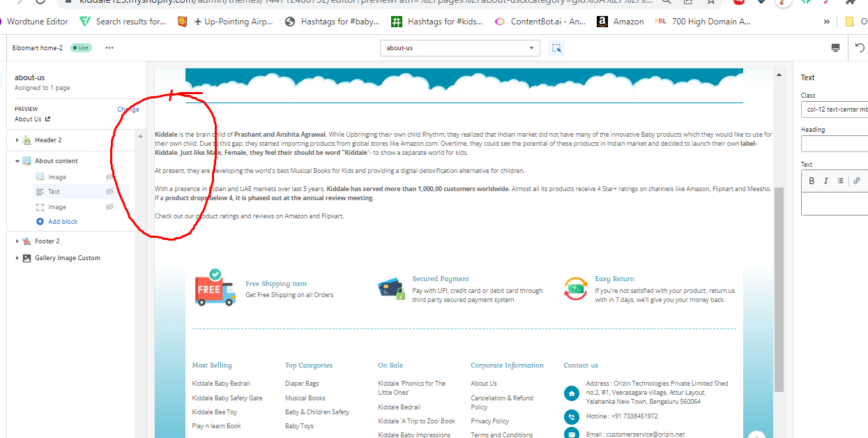Click the Free Shipping item heading
Image resolution: width=868 pixels, height=438 pixels.
(276, 284)
